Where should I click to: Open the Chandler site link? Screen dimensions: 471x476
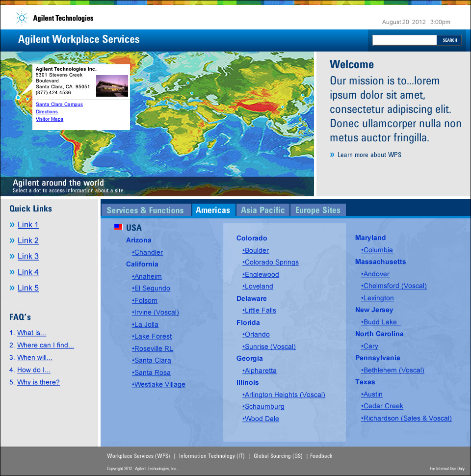148,252
